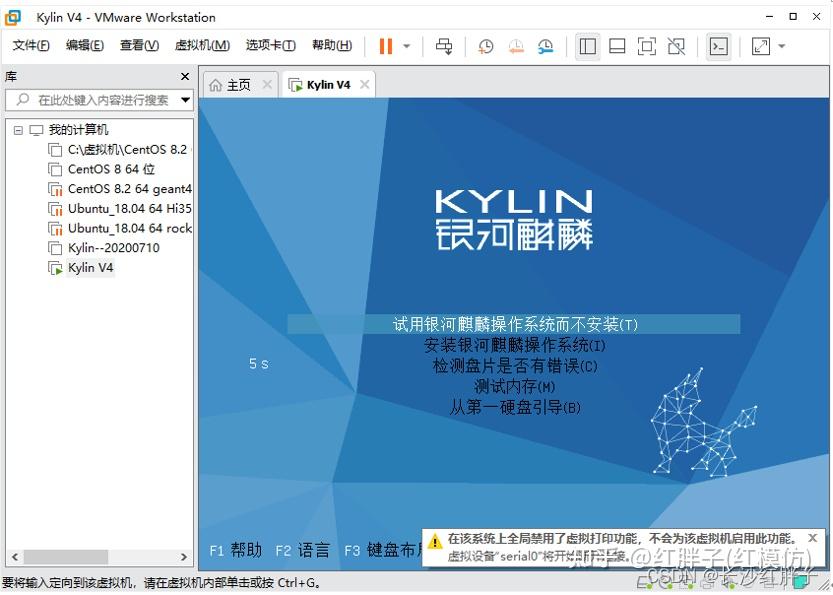833x595 pixels.
Task: Close the 主页 tab
Action: point(267,85)
